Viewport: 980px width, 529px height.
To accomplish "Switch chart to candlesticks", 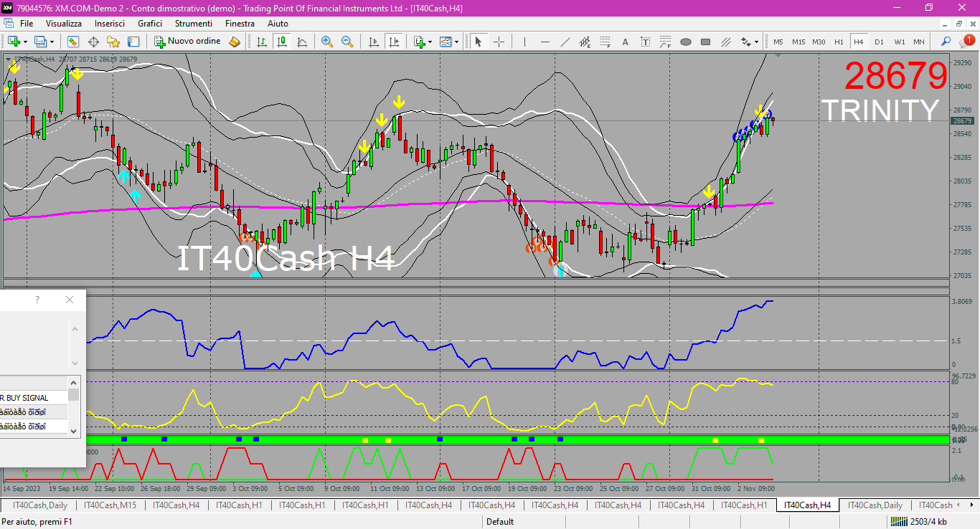I will (282, 42).
